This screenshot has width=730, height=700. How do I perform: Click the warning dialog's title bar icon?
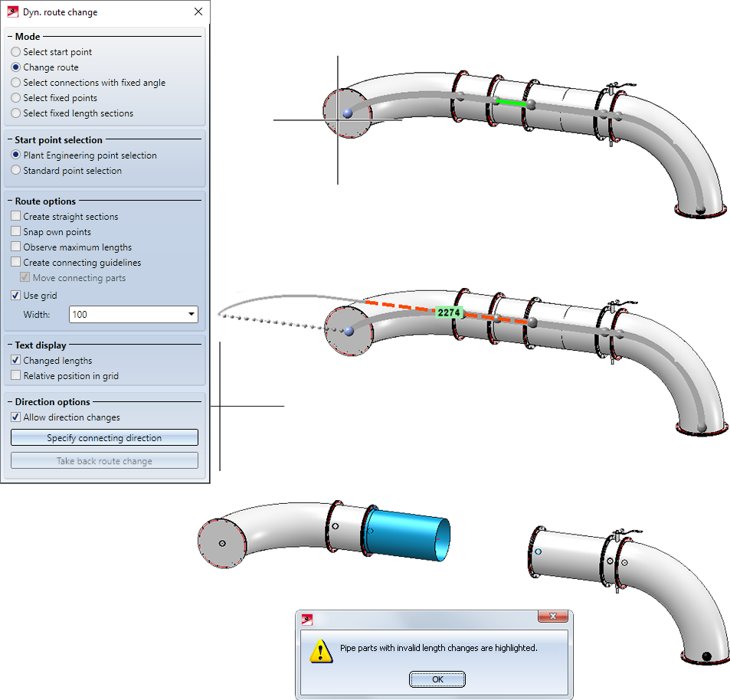[x=307, y=620]
